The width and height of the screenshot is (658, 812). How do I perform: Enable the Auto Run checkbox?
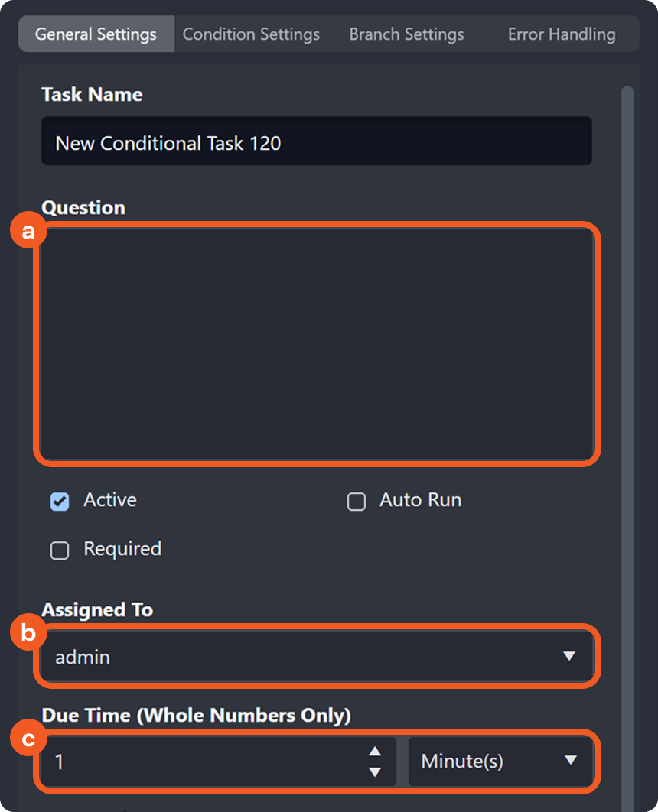[x=356, y=501]
